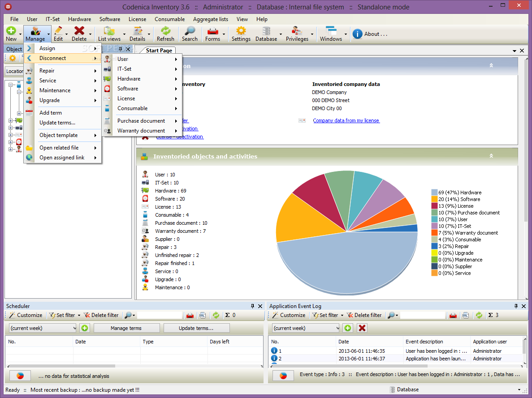Click License crimson legend swatch

pyautogui.click(x=434, y=206)
